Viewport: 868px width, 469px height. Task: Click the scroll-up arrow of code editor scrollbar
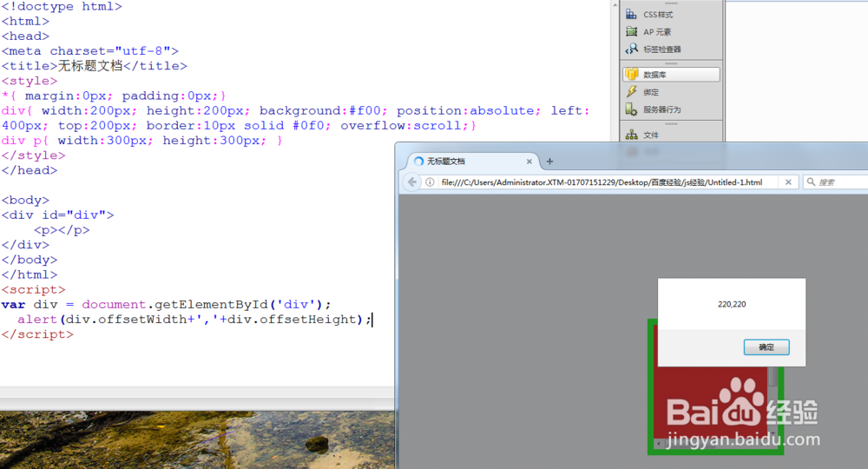615,4
